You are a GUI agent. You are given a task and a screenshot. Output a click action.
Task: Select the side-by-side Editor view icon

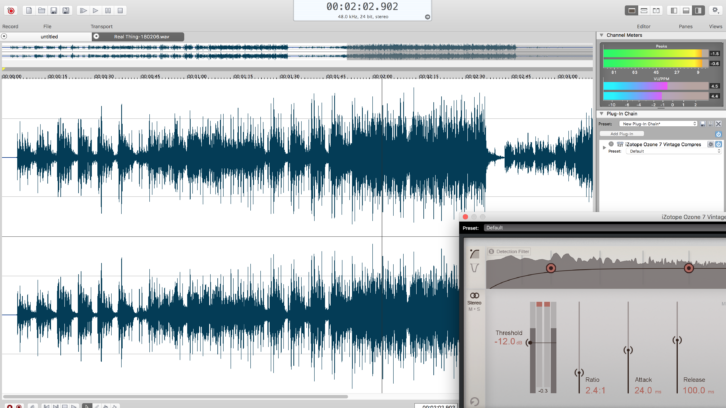(656, 10)
